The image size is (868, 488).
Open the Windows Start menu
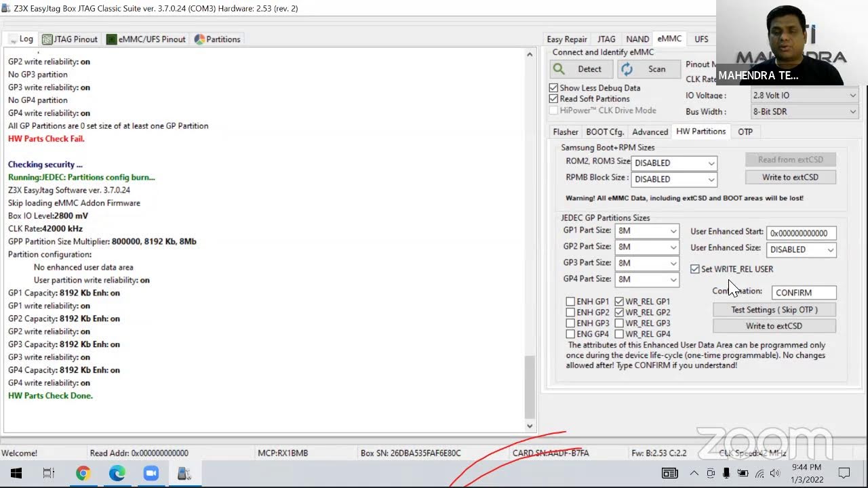[16, 473]
